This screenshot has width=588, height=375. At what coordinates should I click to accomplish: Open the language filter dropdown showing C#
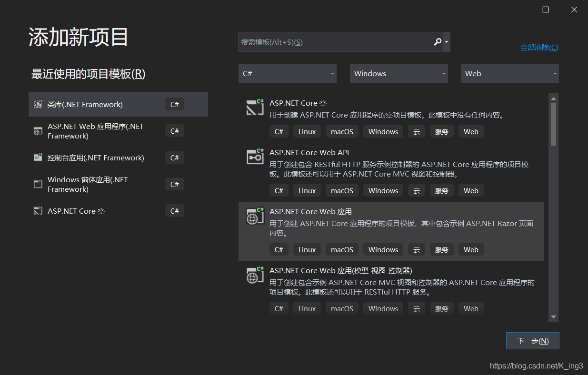pyautogui.click(x=288, y=73)
